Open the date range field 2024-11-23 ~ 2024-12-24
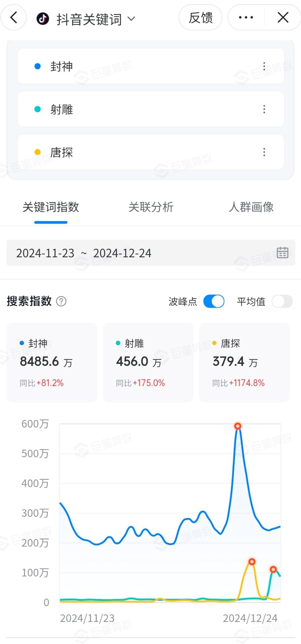 (x=151, y=253)
